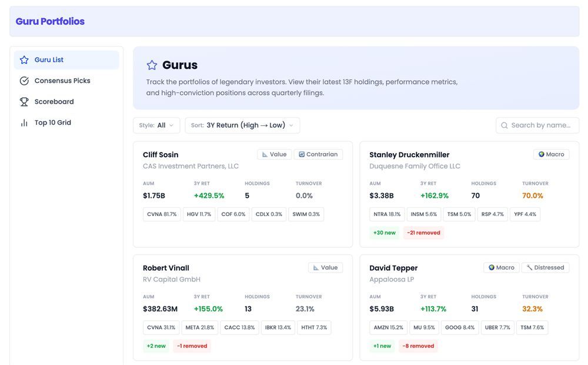Click the Appaloosa LP firm name
This screenshot has height=365, width=588.
pyautogui.click(x=392, y=280)
